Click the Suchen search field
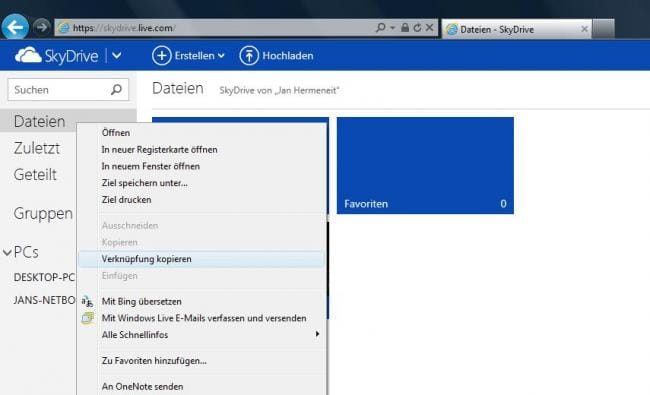Screen dimensions: 650x395 [x=68, y=90]
